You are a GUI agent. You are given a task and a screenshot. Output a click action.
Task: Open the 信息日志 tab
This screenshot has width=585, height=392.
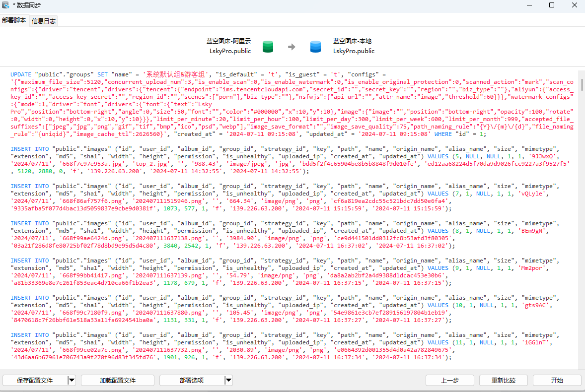point(44,21)
